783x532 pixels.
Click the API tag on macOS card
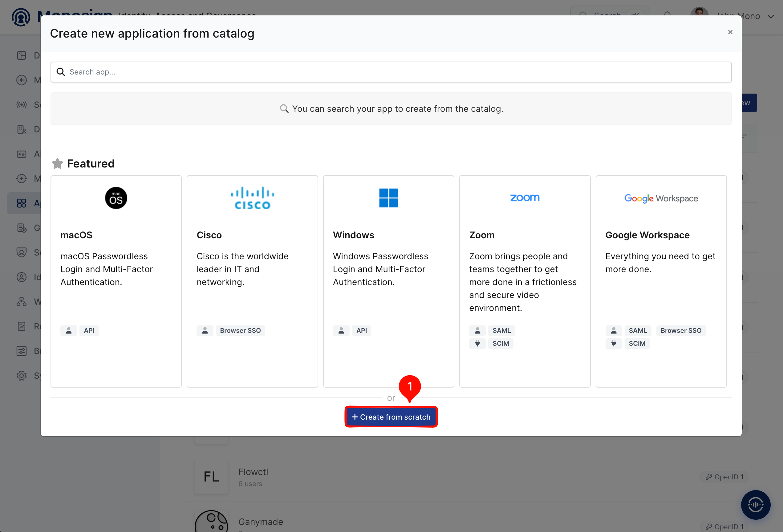click(89, 331)
